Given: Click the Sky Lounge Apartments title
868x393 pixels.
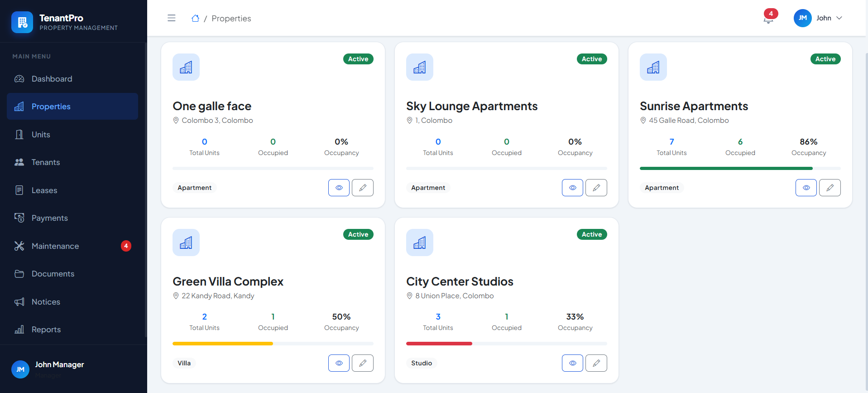Looking at the screenshot, I should (x=472, y=106).
